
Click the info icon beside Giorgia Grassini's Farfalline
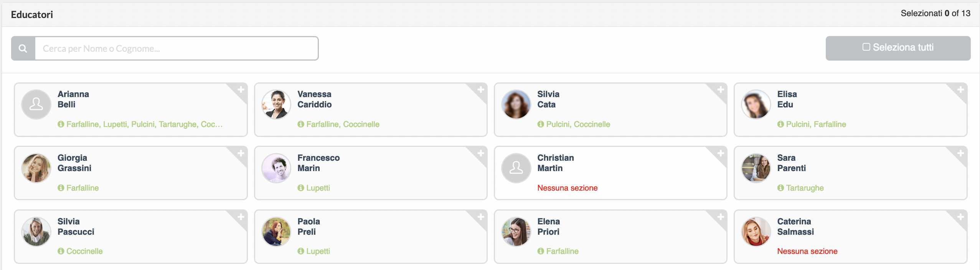tap(61, 188)
